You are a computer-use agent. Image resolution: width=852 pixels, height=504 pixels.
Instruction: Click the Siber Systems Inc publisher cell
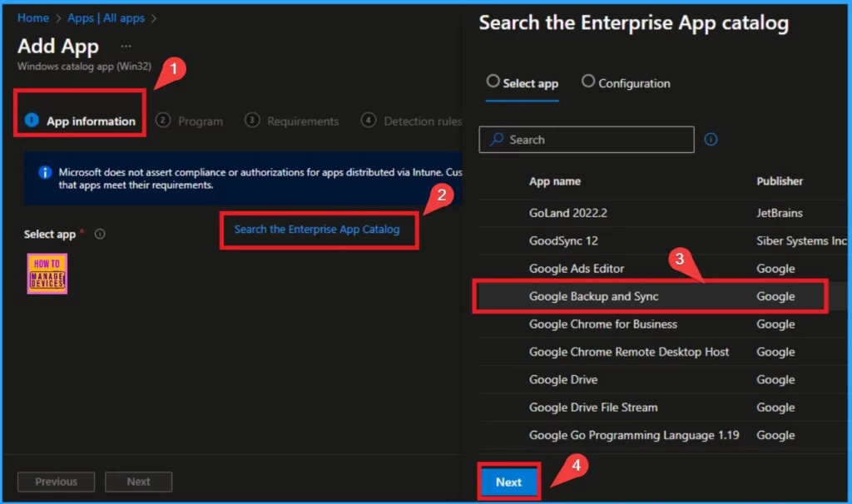(x=801, y=240)
